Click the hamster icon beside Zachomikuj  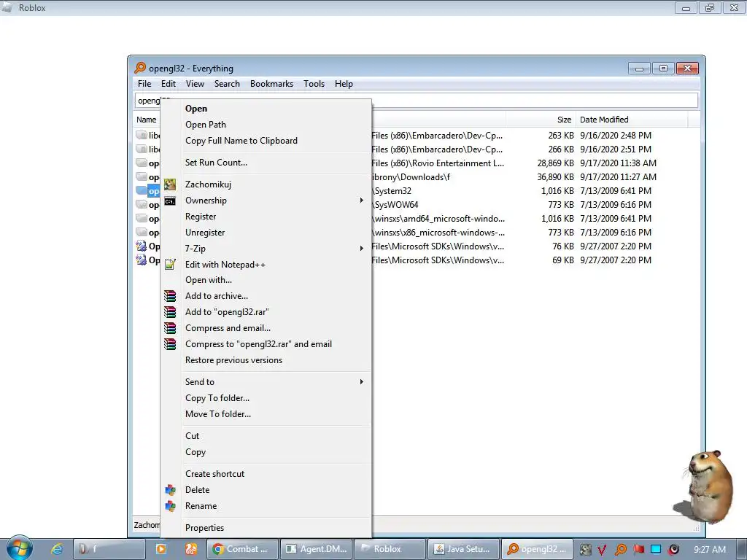[x=170, y=184]
